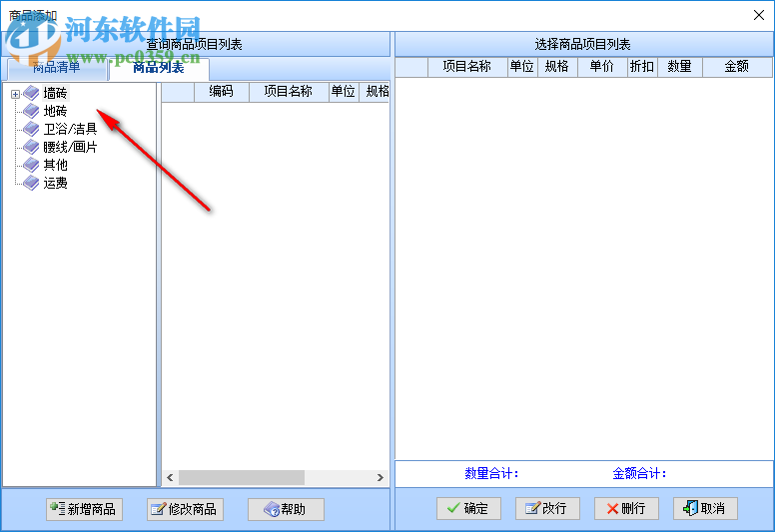Switch to the 商品清单 tab

[x=56, y=68]
